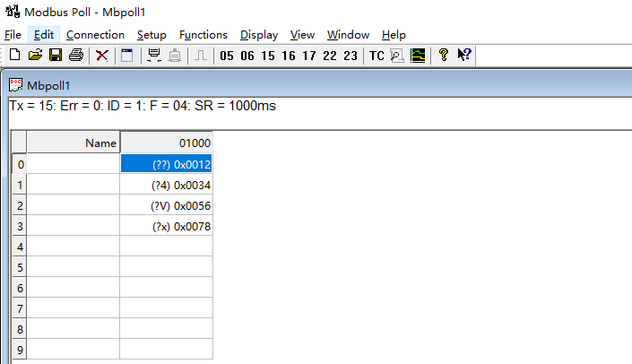
Task: Select cell with value 0x0056
Action: pos(166,205)
